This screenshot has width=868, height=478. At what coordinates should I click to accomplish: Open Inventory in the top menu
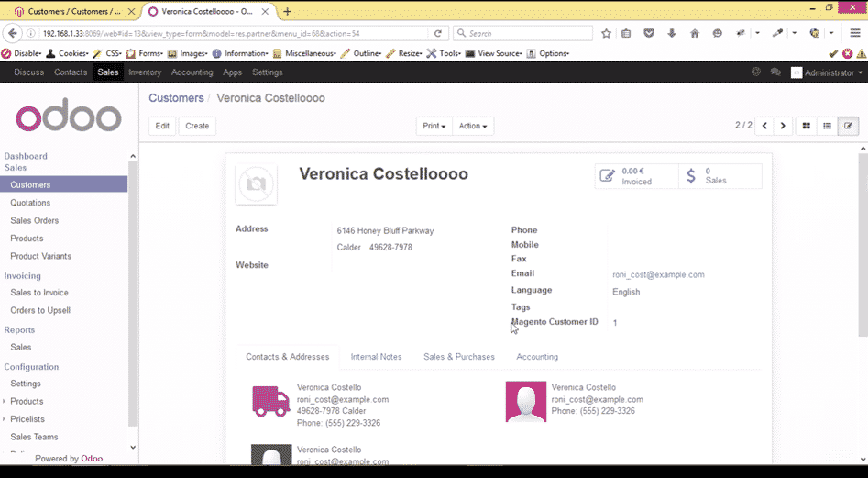pos(145,72)
